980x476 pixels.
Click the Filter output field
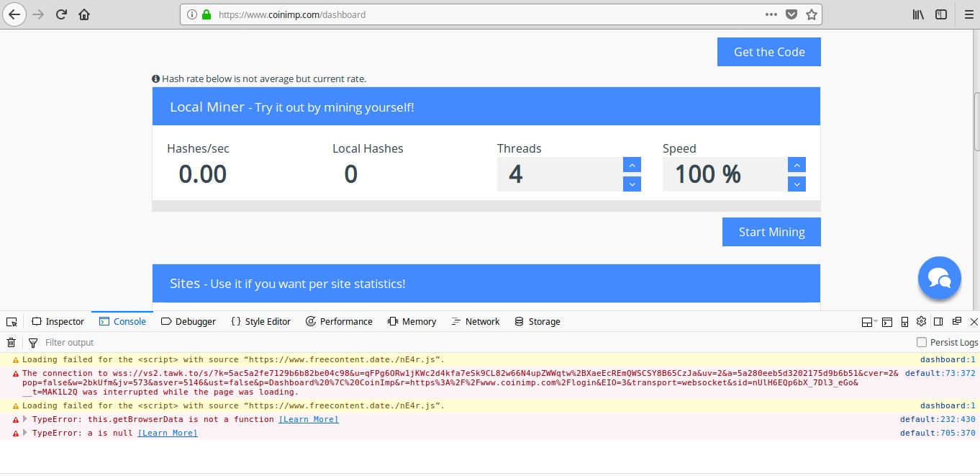[475, 343]
